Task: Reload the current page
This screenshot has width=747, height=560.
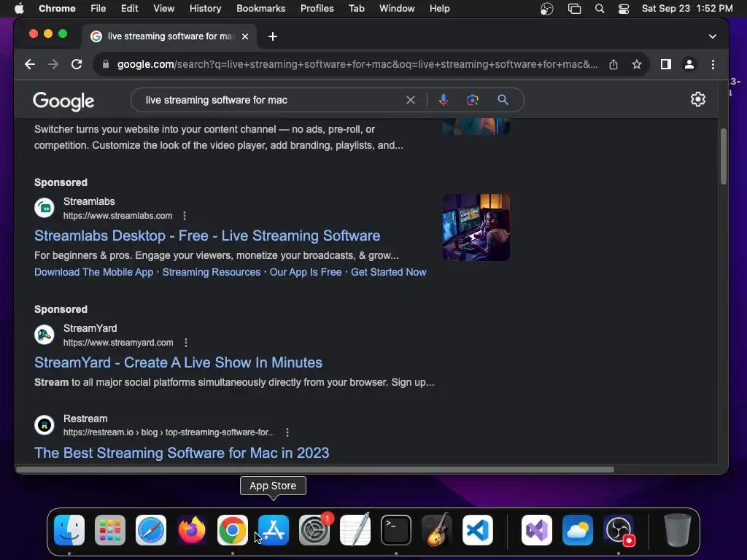Action: click(x=76, y=64)
